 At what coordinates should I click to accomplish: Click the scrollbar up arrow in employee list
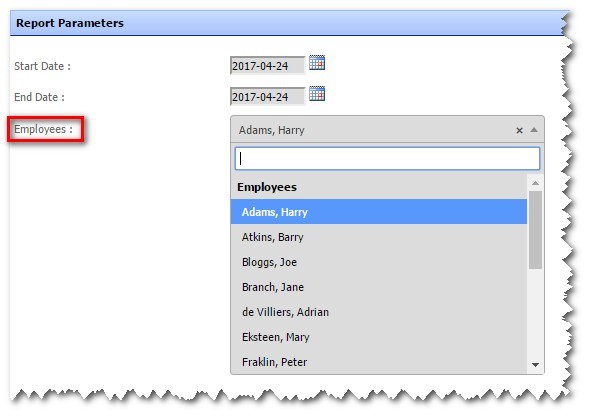[535, 183]
